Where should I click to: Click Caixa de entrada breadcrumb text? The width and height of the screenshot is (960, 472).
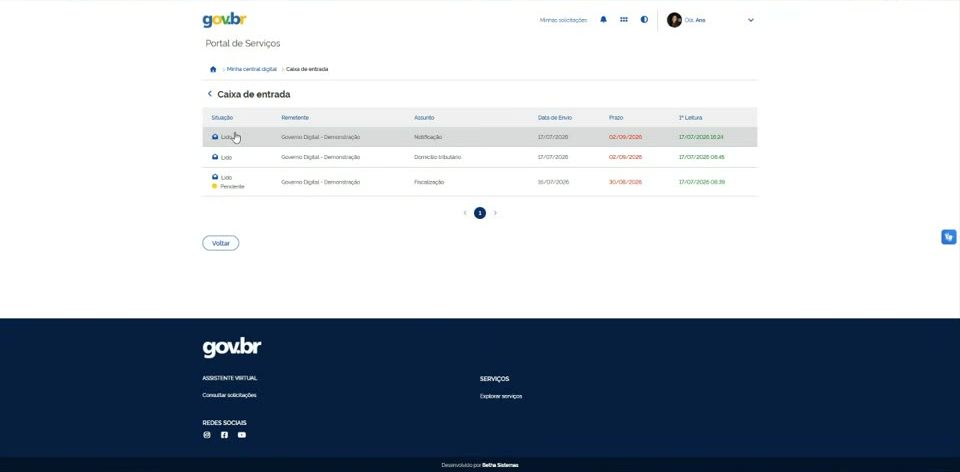click(307, 69)
